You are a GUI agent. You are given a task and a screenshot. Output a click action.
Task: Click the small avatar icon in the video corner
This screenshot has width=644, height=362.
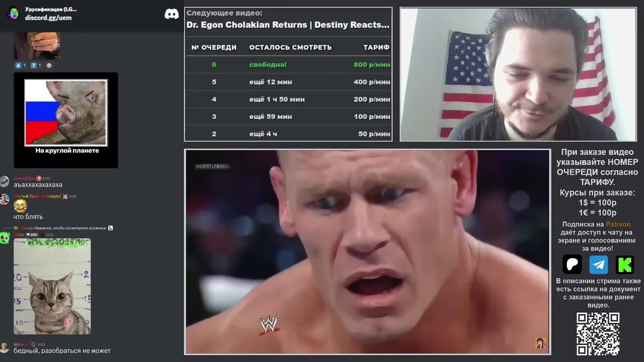tap(541, 343)
